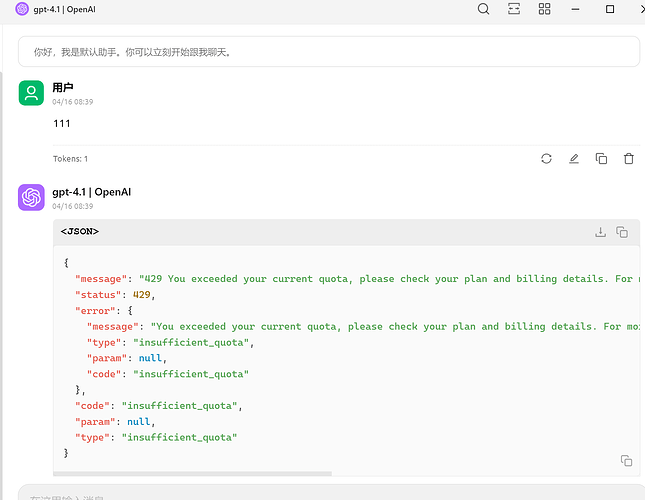
Task: Copy the assistant reply at code block bottom
Action: pyautogui.click(x=626, y=461)
